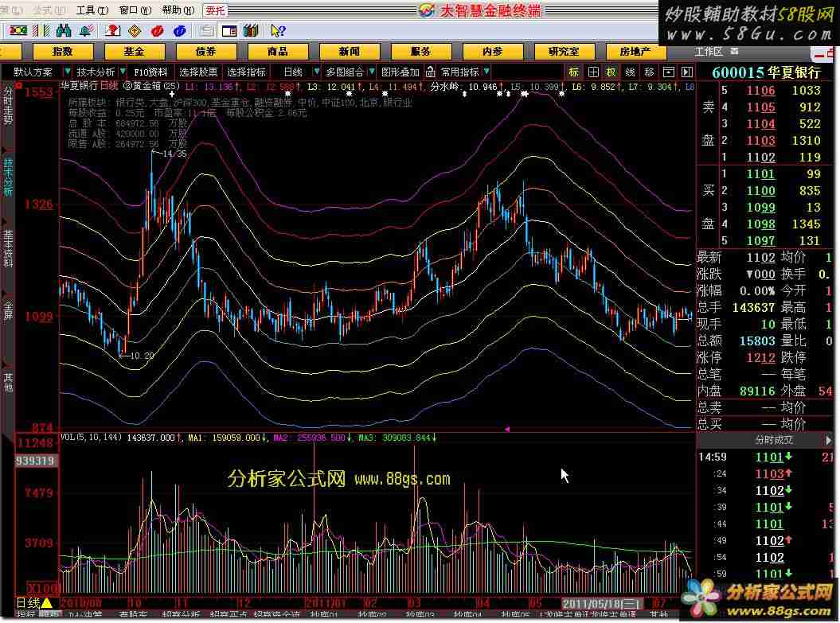This screenshot has height=623, width=840.
Task: Open the 基本资料 left sidebar tab
Action: [x=7, y=249]
